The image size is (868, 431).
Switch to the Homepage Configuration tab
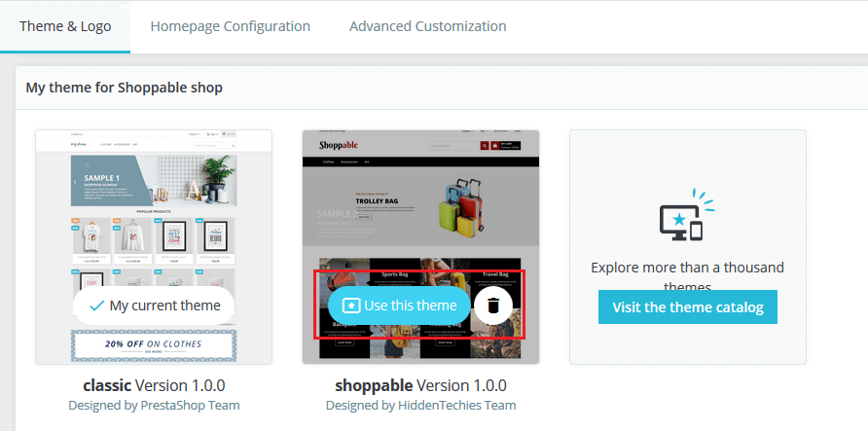point(231,26)
